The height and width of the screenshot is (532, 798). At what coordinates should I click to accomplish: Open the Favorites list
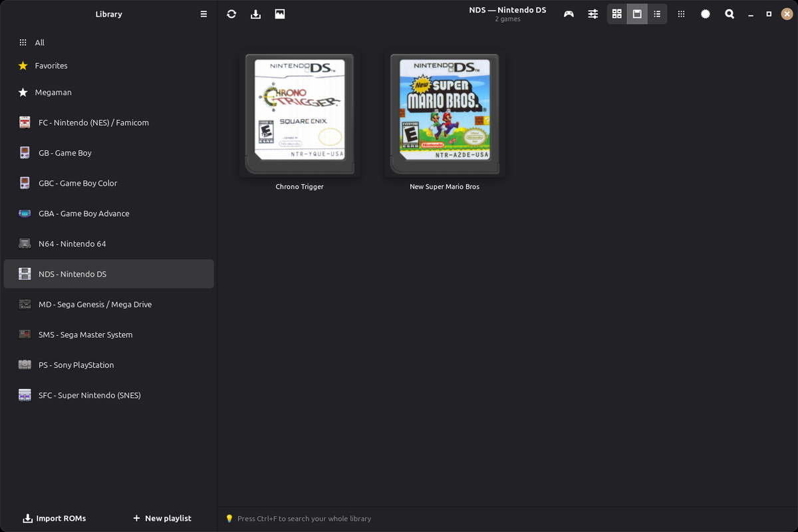pos(108,66)
